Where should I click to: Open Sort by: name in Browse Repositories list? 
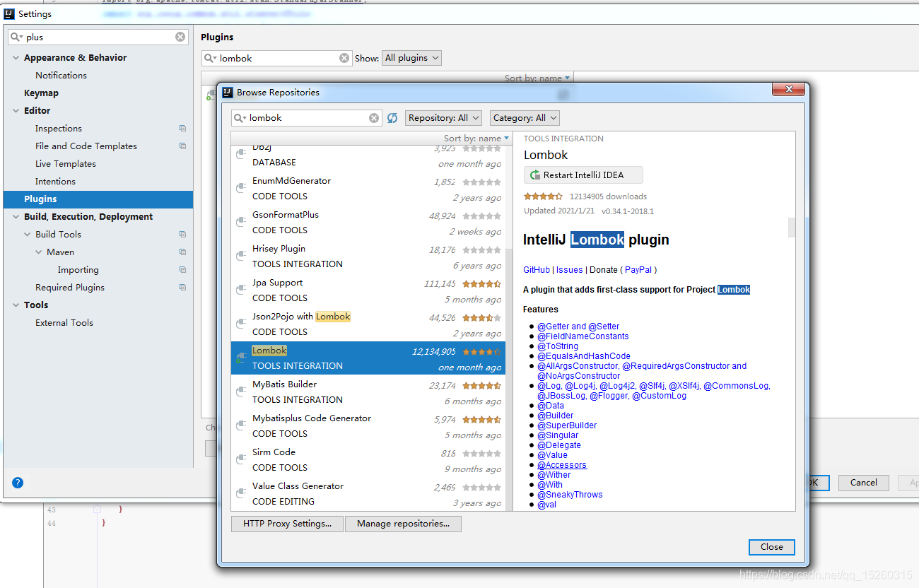[x=476, y=139]
